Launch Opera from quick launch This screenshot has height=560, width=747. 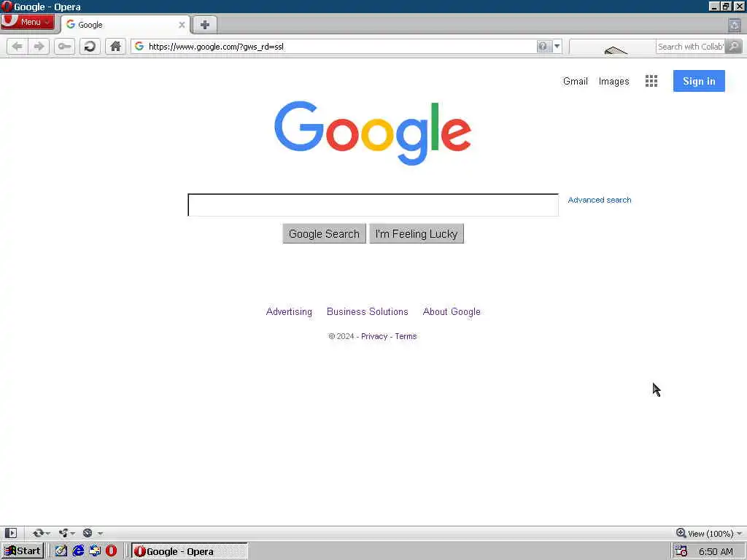112,551
